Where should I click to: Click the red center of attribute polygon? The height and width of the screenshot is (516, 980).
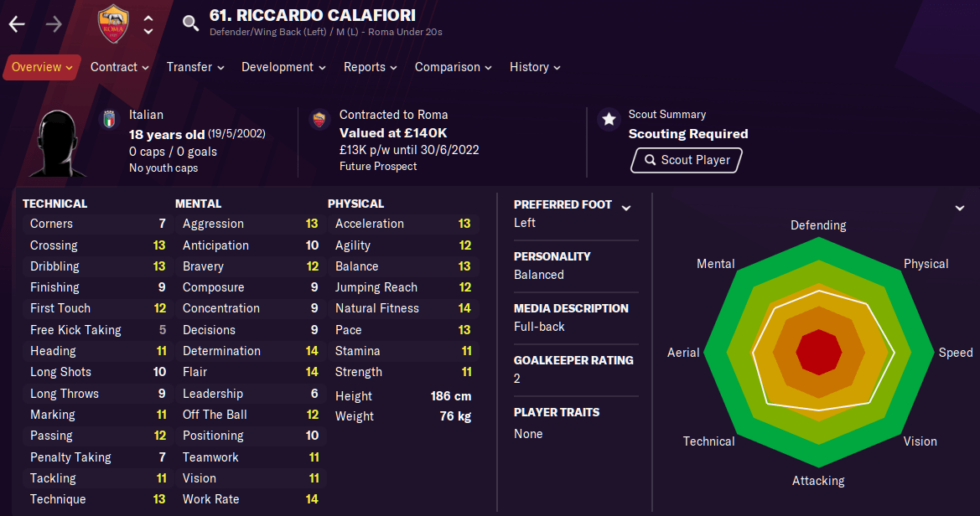819,353
